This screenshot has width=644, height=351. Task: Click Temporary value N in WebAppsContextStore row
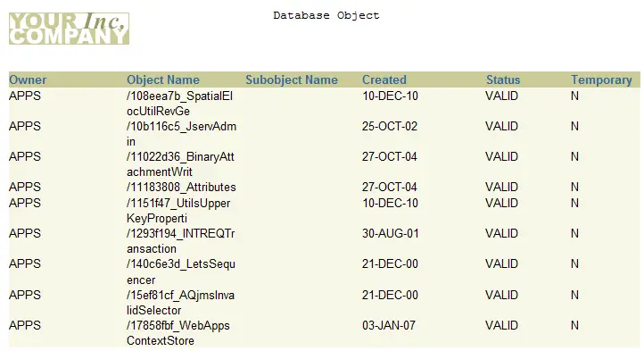coord(574,325)
